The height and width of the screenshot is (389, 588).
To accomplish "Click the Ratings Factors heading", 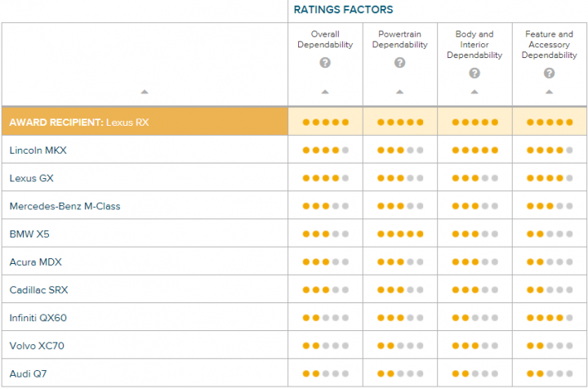I will point(343,10).
